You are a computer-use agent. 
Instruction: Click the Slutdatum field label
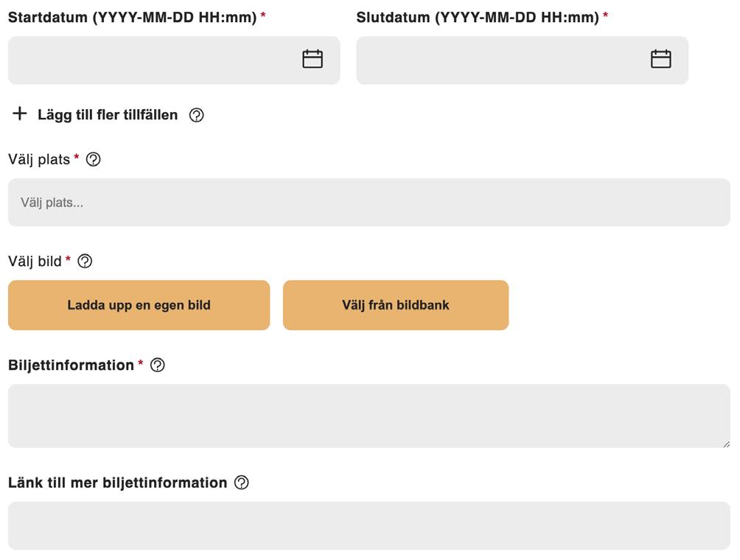coord(478,17)
